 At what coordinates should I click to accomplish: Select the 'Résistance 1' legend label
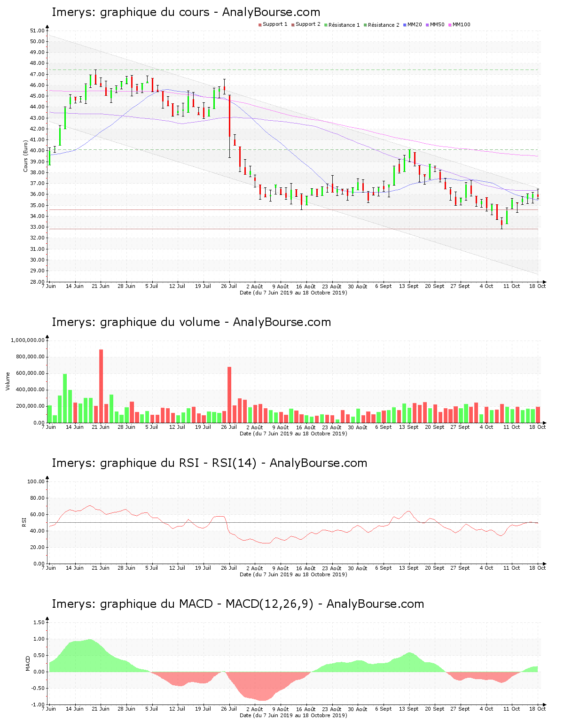click(x=344, y=24)
